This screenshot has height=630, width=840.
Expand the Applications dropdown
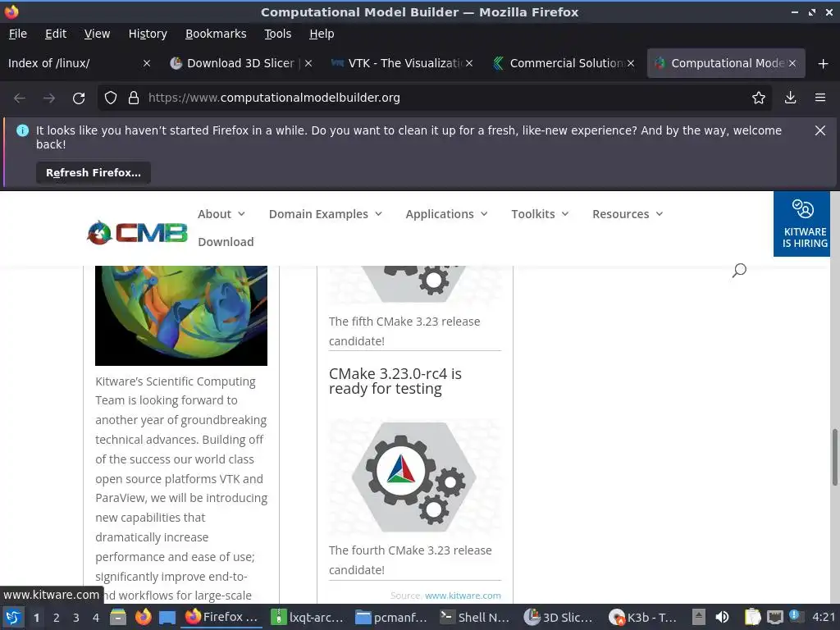[446, 214]
